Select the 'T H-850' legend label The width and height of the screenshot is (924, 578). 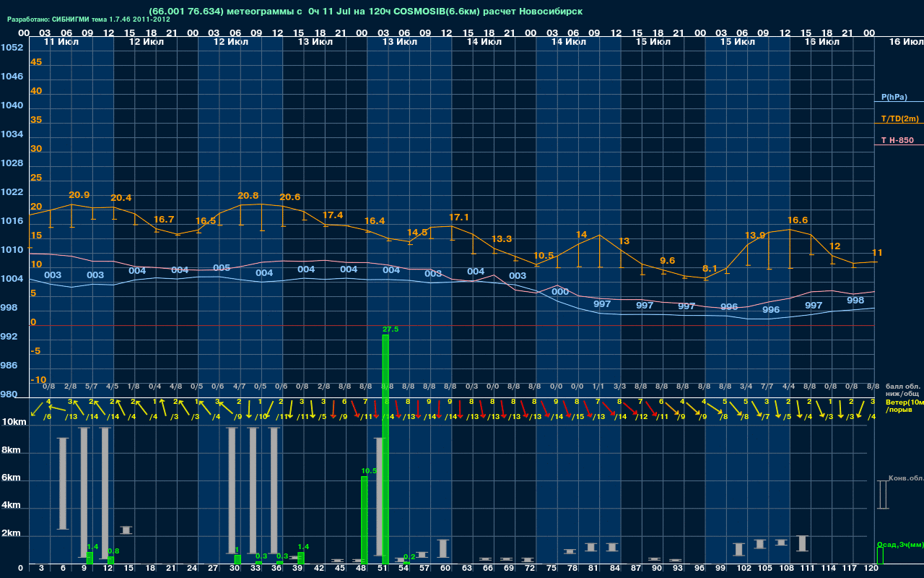coord(897,140)
